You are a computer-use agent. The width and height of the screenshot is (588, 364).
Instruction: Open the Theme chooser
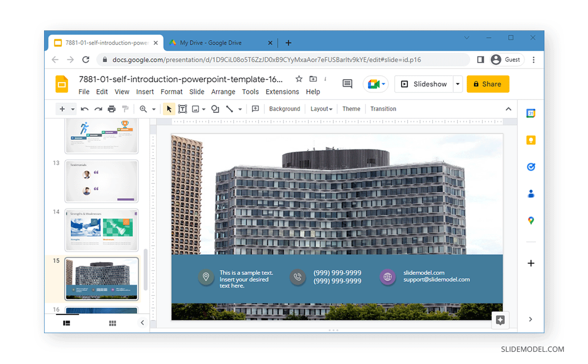(351, 108)
